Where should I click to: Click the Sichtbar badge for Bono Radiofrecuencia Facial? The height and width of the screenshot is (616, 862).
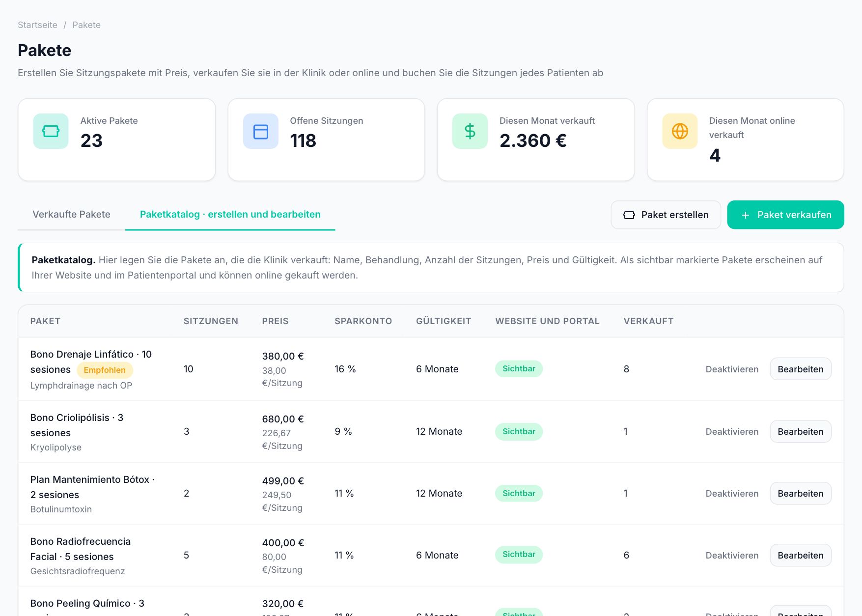pos(519,554)
